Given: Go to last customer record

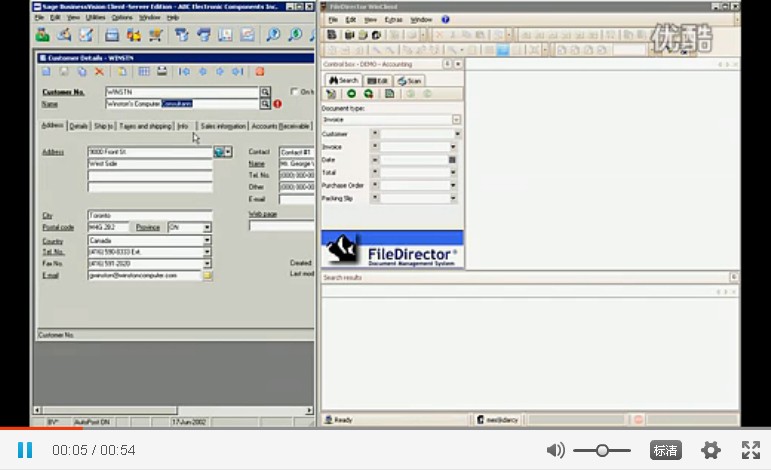Looking at the screenshot, I should click(x=238, y=72).
